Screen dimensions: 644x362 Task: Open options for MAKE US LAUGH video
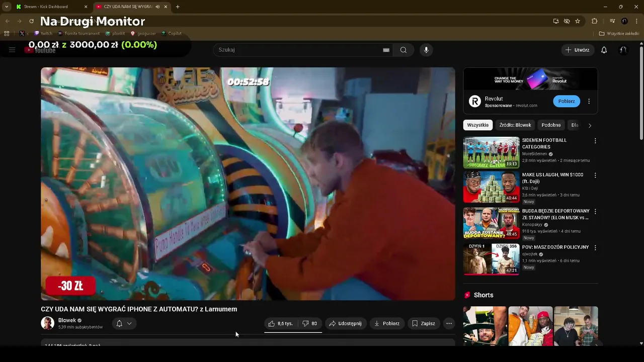[x=595, y=175]
